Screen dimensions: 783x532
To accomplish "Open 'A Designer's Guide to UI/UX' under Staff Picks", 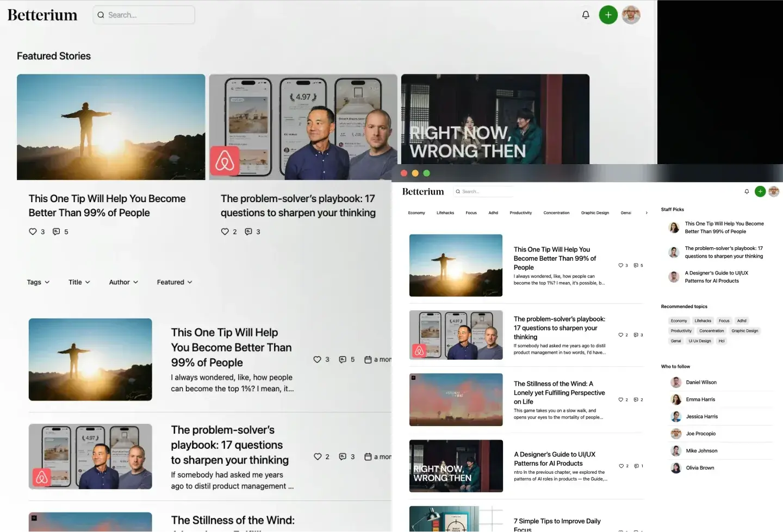I will pos(716,277).
